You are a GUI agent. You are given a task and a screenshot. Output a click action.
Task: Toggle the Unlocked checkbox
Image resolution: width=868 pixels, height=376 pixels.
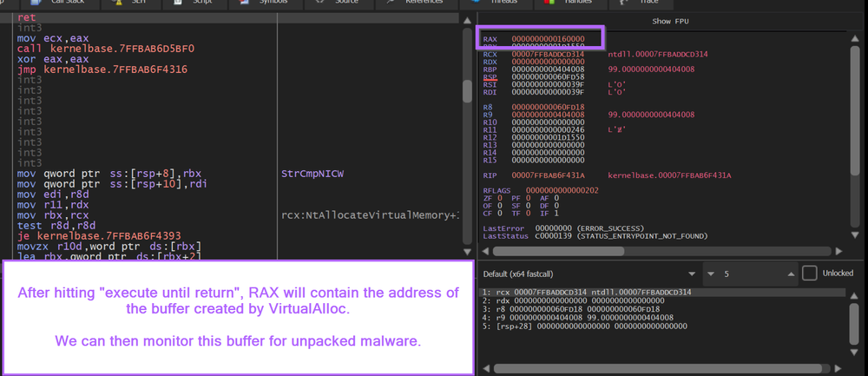(810, 274)
